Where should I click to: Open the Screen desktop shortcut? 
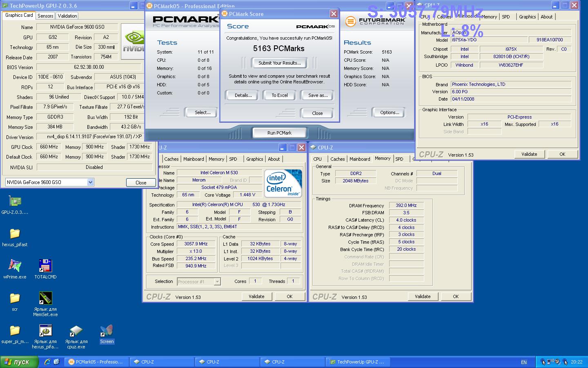107,330
